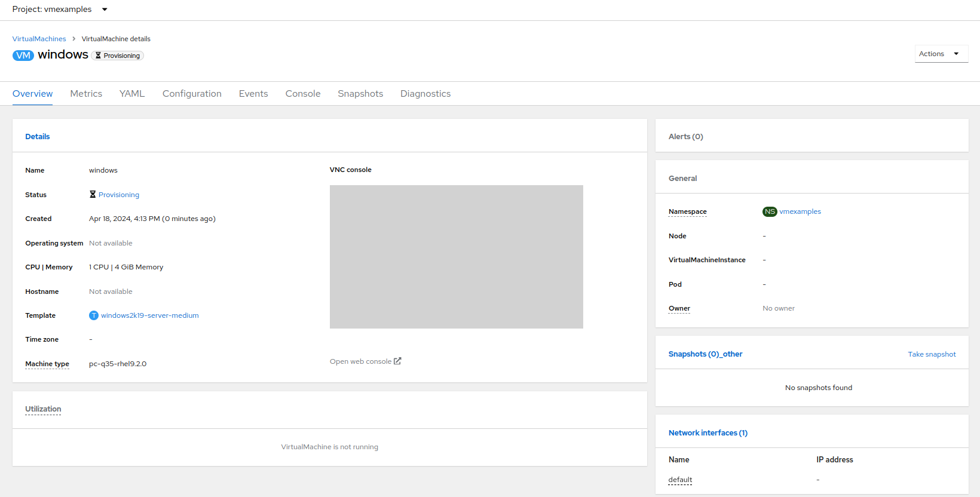Click the IP address column header
The width and height of the screenshot is (980, 497).
pos(835,459)
